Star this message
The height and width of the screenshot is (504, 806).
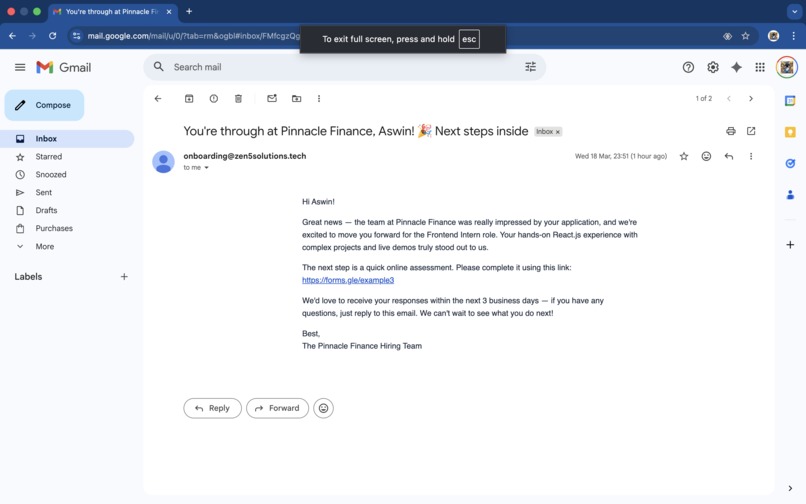684,156
